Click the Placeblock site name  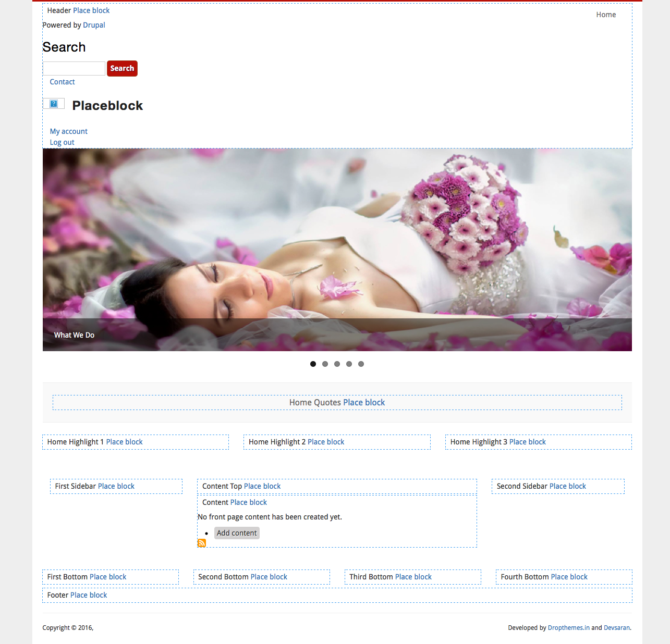107,106
